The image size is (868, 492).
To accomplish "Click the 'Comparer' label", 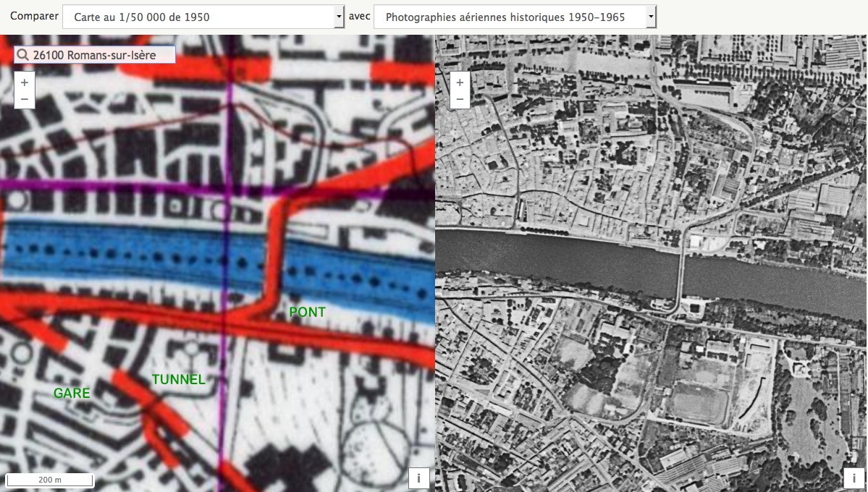I will [x=34, y=16].
